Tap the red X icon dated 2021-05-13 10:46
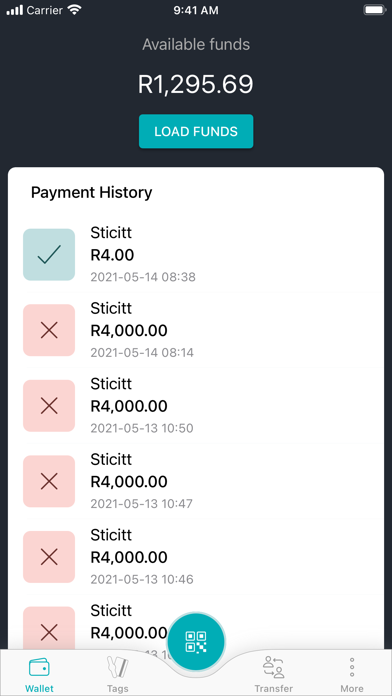Image resolution: width=392 pixels, height=696 pixels. pos(49,557)
